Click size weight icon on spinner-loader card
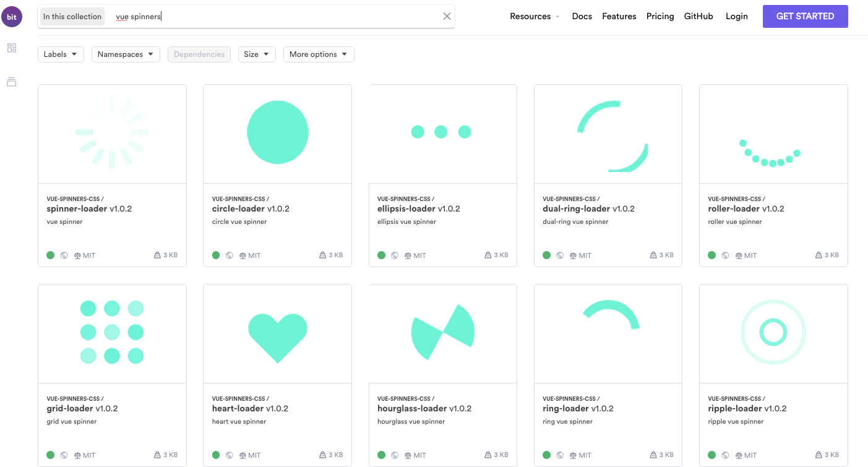The width and height of the screenshot is (868, 467). click(x=157, y=255)
